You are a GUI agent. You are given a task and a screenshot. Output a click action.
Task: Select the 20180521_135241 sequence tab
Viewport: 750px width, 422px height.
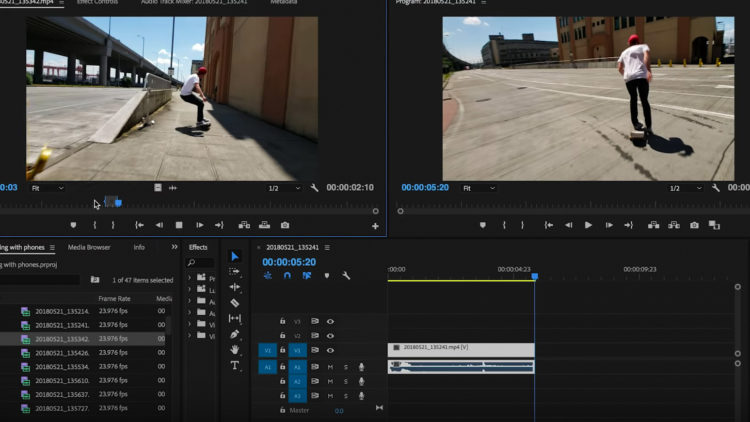[x=292, y=247]
